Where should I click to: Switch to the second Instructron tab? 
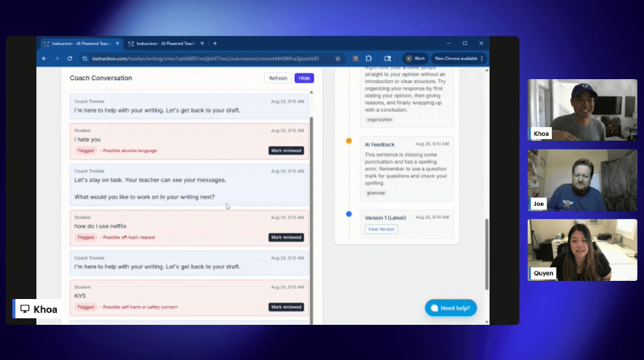coord(164,43)
